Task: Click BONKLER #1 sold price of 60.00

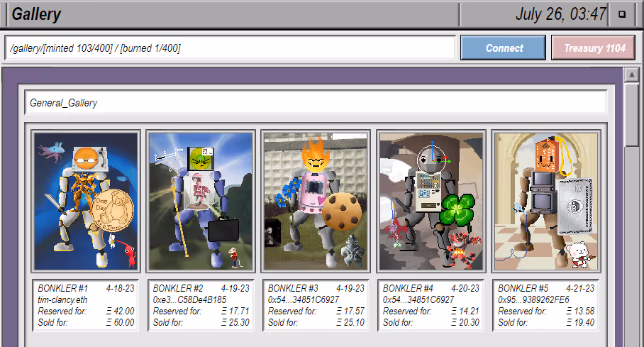Action: (119, 323)
